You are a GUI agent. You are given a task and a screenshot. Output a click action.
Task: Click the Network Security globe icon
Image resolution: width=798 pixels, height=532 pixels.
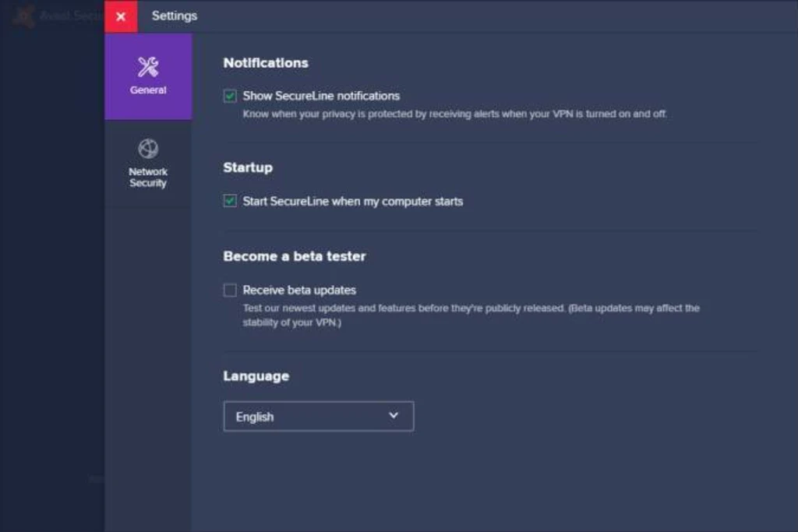coord(148,148)
